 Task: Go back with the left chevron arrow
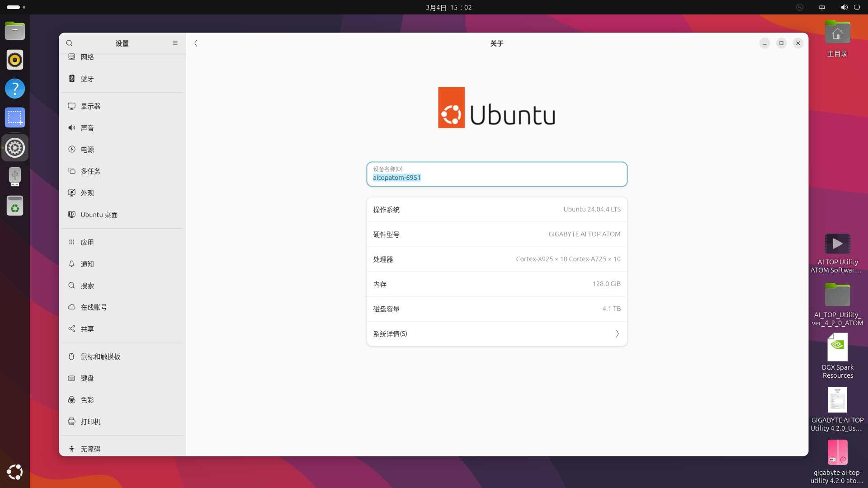pyautogui.click(x=196, y=43)
